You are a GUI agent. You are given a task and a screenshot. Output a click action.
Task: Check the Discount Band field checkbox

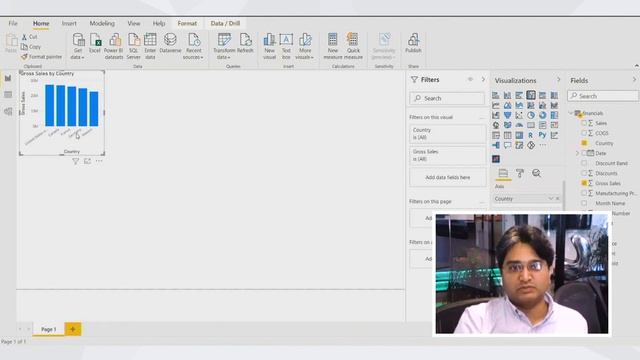(584, 163)
